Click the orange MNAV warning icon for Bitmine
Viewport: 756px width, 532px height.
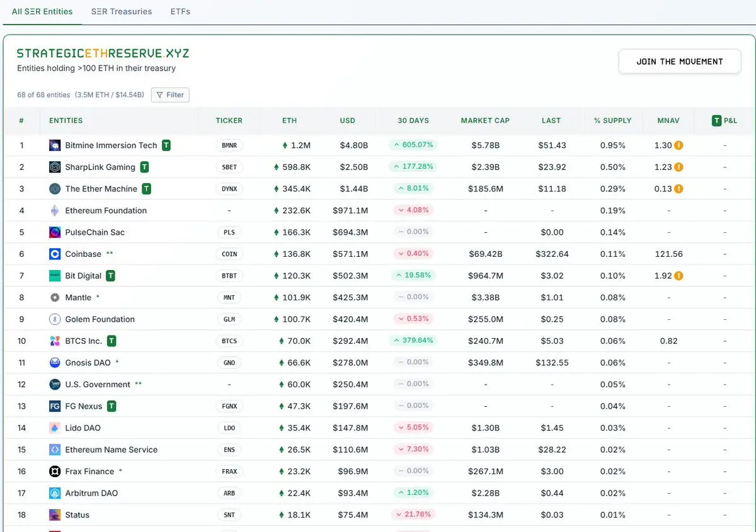click(679, 145)
